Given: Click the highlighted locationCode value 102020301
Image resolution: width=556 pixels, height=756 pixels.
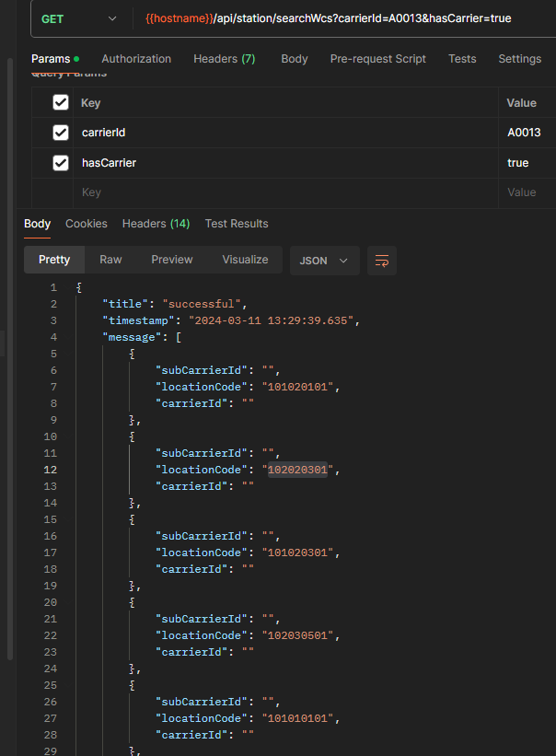Looking at the screenshot, I should point(297,470).
